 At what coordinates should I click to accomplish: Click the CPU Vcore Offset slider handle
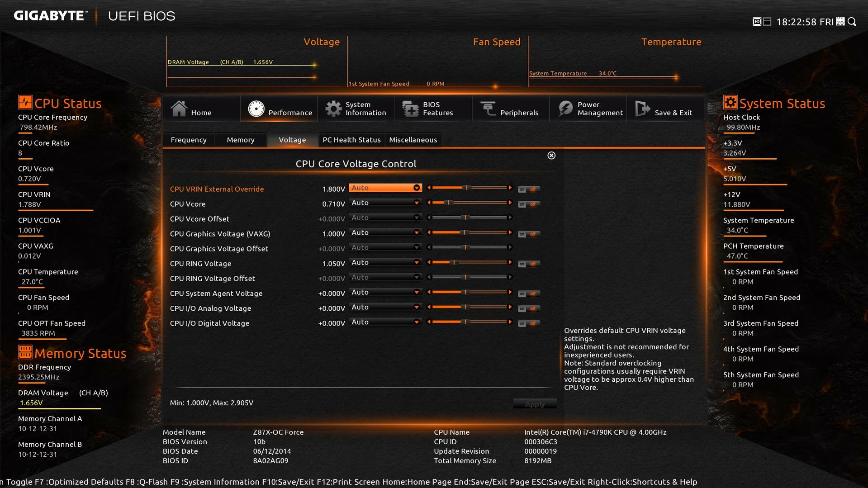465,218
